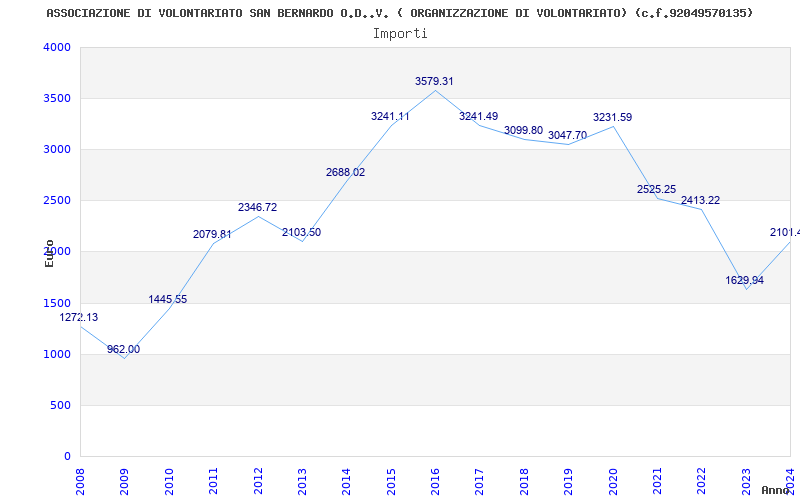Select the data label 1629.94
The width and height of the screenshot is (800, 500).
tap(745, 281)
